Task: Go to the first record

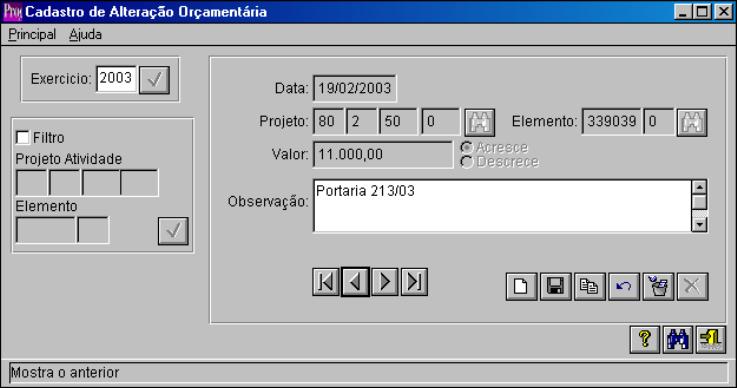Action: click(x=326, y=282)
